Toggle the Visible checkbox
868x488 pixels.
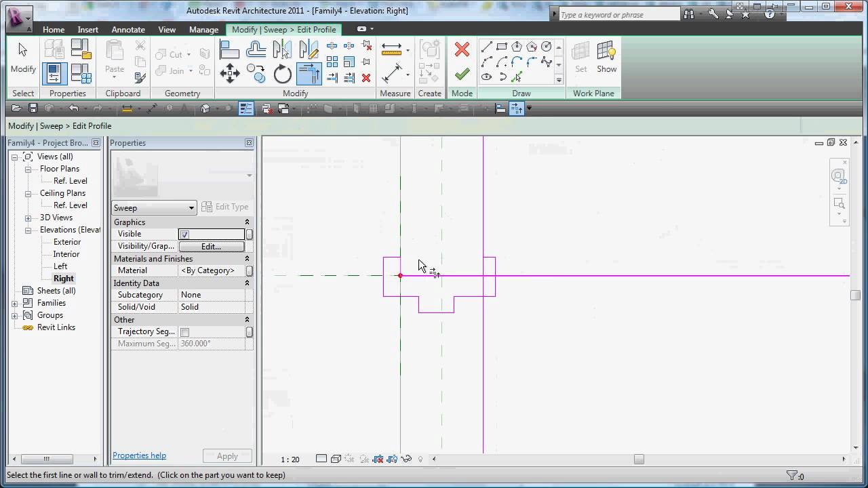[184, 235]
